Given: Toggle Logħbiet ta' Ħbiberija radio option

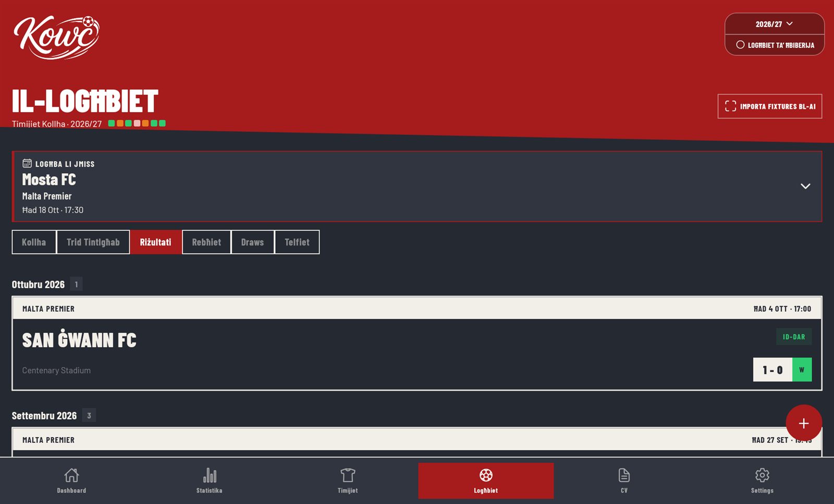Looking at the screenshot, I should (775, 45).
